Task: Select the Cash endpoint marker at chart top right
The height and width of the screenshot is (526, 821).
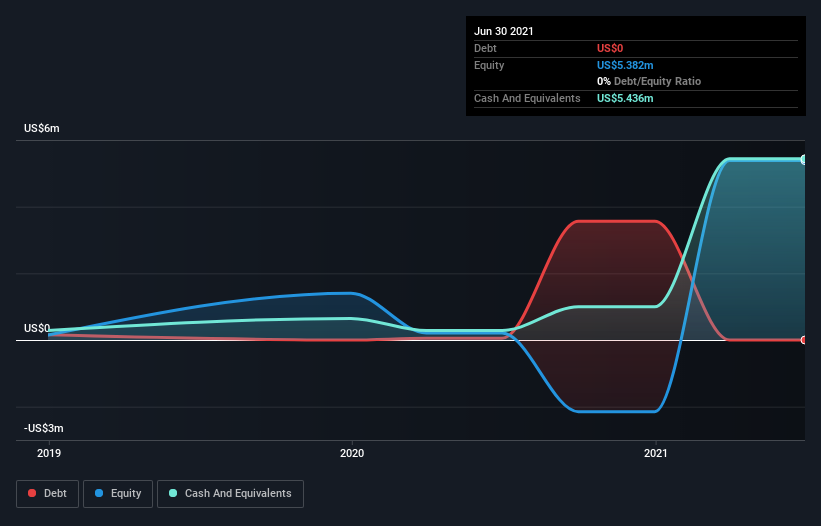Action: coord(803,160)
